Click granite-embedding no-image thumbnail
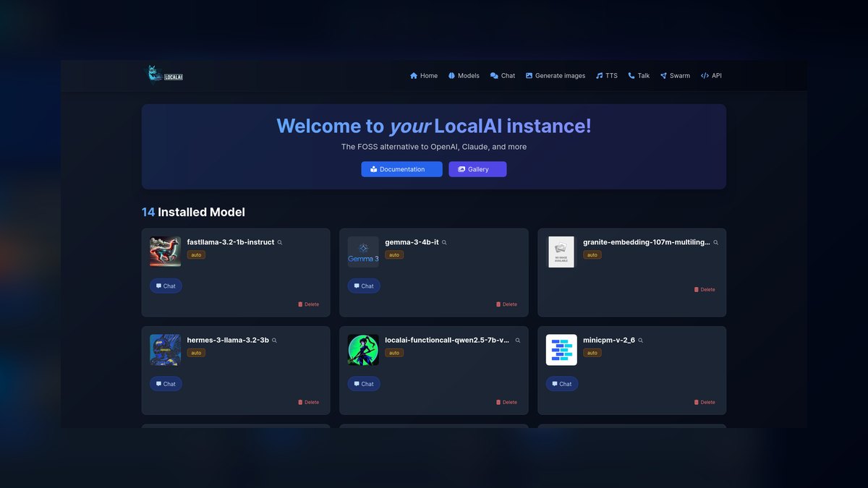Viewport: 868px width, 488px height. tap(561, 252)
